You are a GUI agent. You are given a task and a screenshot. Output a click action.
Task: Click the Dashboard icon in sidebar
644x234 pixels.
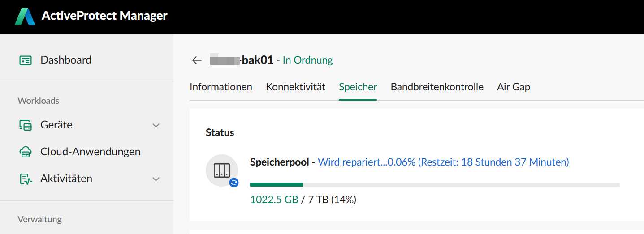pos(26,60)
